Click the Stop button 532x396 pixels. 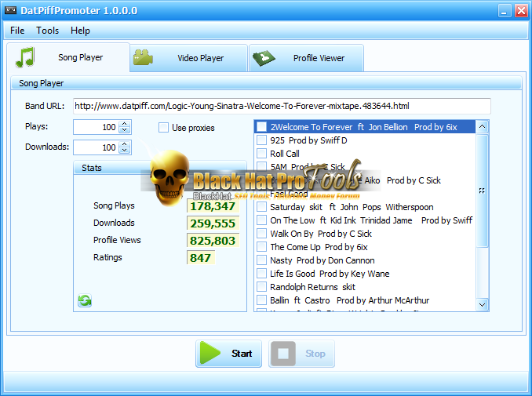tap(301, 354)
